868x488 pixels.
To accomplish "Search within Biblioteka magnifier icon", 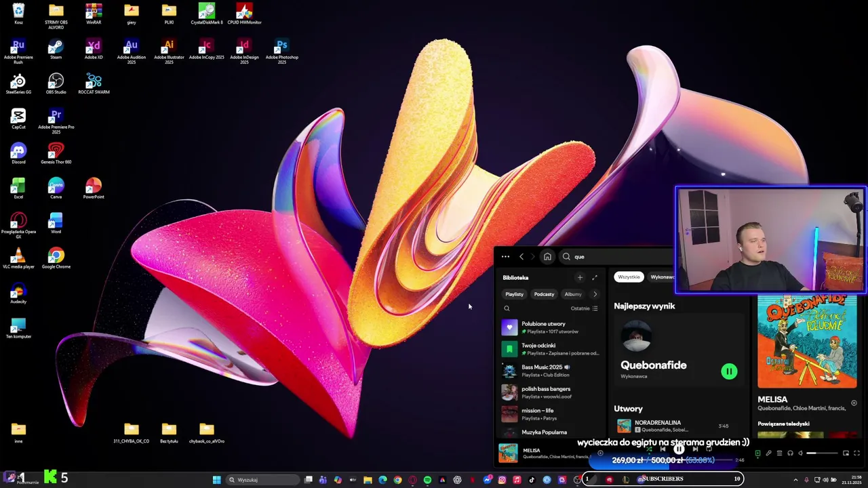I will (507, 308).
